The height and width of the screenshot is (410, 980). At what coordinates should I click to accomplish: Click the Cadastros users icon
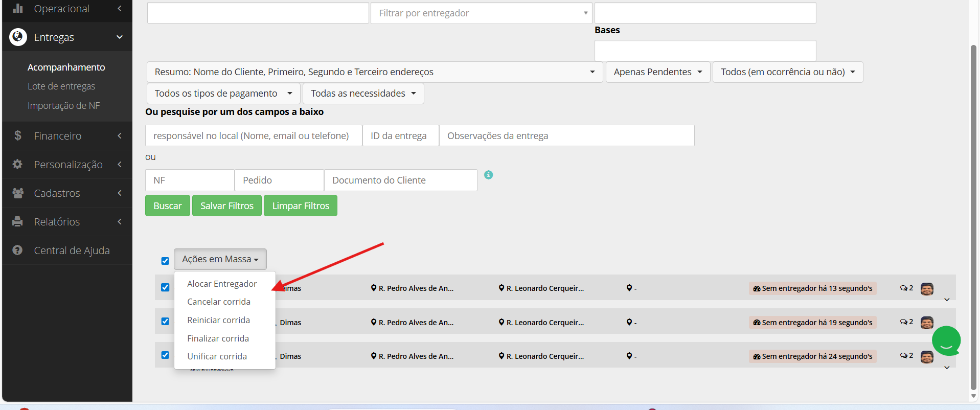coord(18,193)
